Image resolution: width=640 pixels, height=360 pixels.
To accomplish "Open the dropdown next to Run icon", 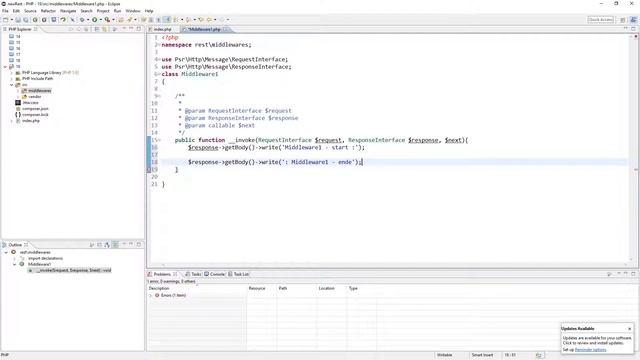I will click(x=100, y=20).
